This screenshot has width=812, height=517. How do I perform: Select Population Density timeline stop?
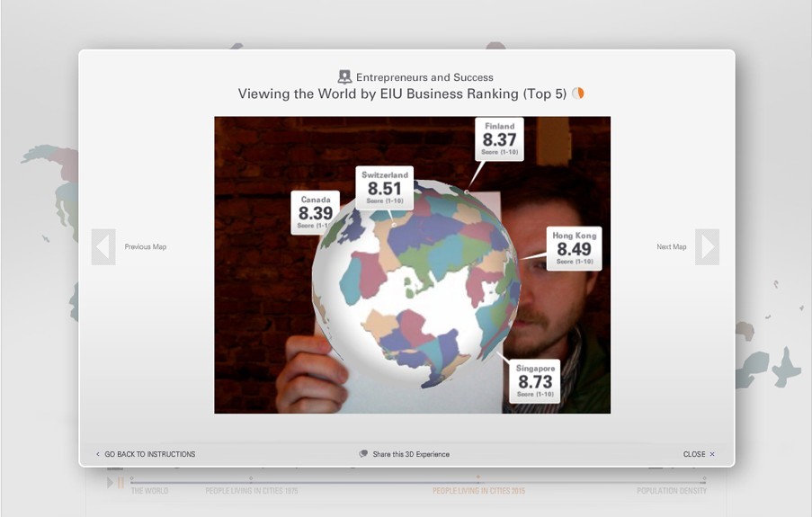pos(671,491)
